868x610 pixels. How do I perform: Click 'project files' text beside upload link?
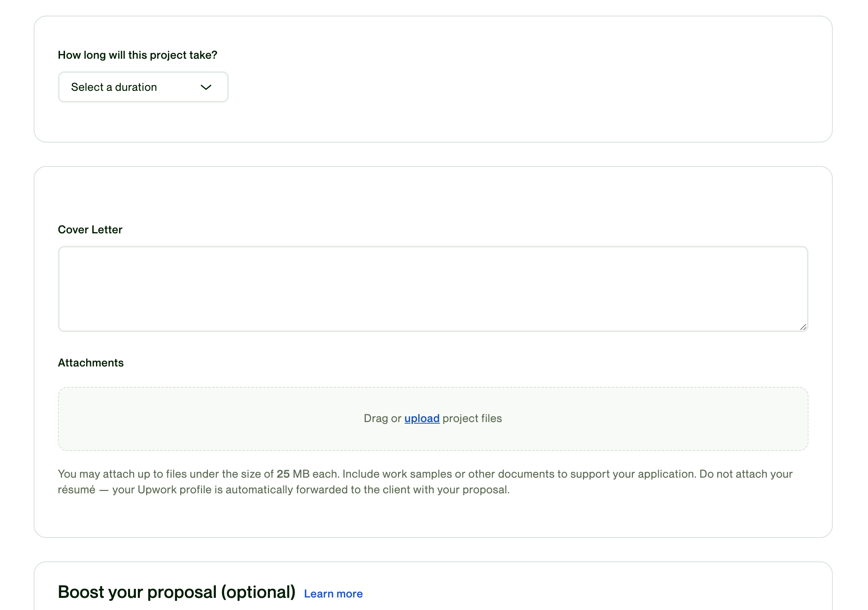pyautogui.click(x=472, y=419)
